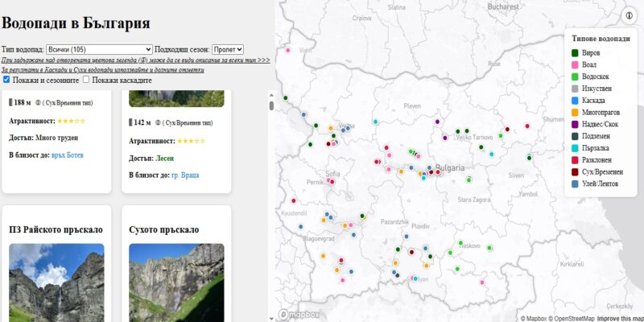The width and height of the screenshot is (644, 322).
Task: Click the Mapbox copyright attribution link
Action: coord(535,318)
